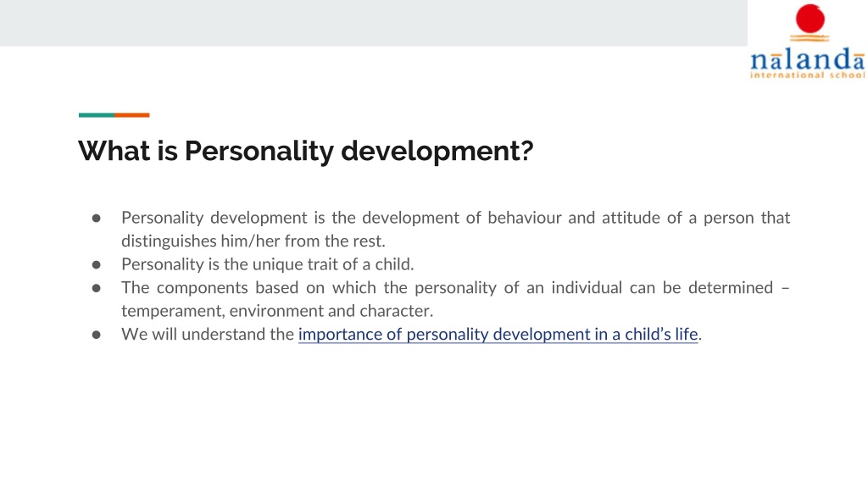The image size is (868, 488).
Task: Click the orange wavy lines under the red circle
Action: point(810,37)
